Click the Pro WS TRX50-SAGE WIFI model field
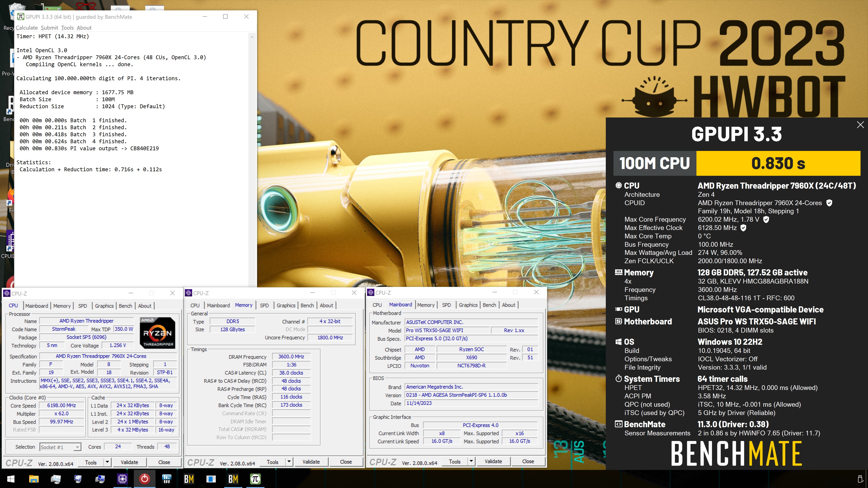This screenshot has height=488, width=868. (x=447, y=330)
